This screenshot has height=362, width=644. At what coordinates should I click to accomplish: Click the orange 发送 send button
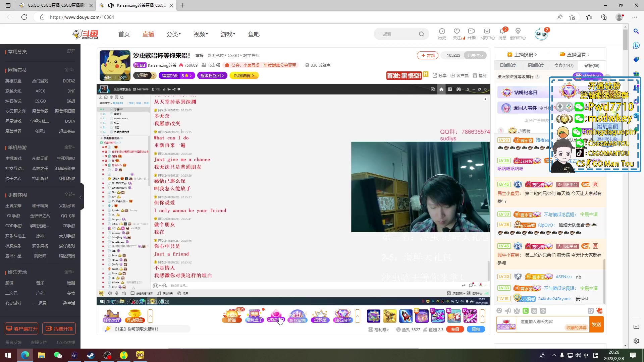[596, 324]
